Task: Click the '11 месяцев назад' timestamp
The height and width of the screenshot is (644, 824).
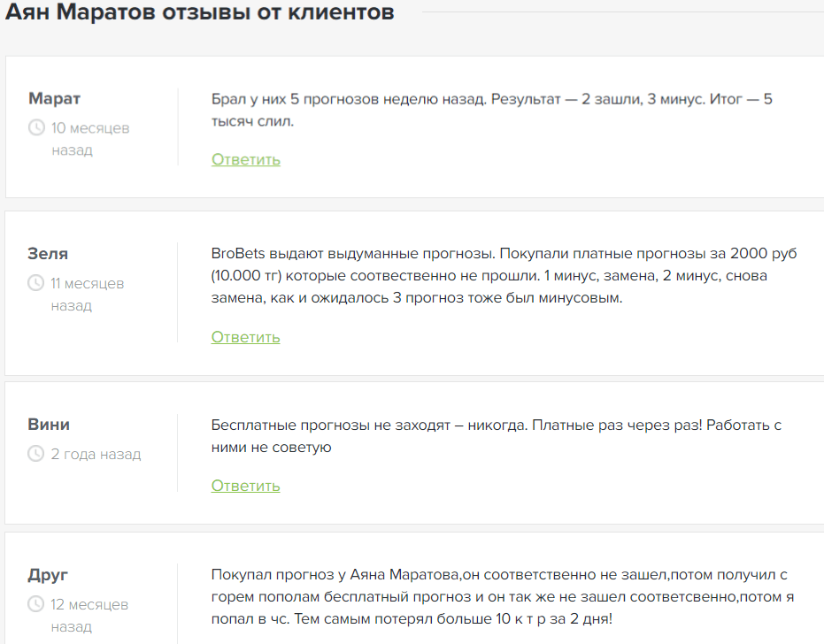Action: click(x=88, y=295)
